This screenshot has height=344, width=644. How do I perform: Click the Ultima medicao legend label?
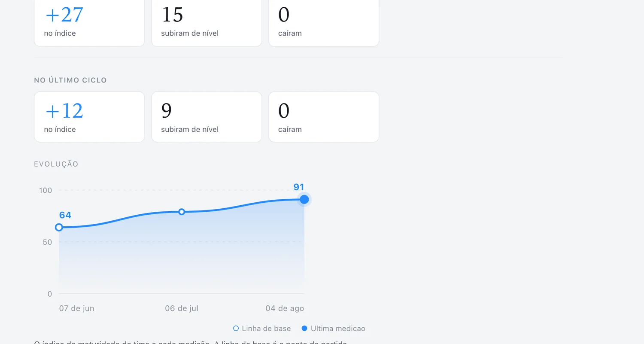338,329
